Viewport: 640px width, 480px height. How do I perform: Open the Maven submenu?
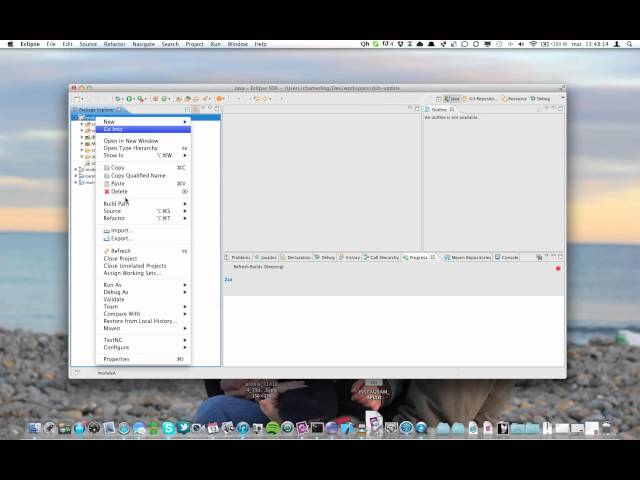(x=143, y=328)
